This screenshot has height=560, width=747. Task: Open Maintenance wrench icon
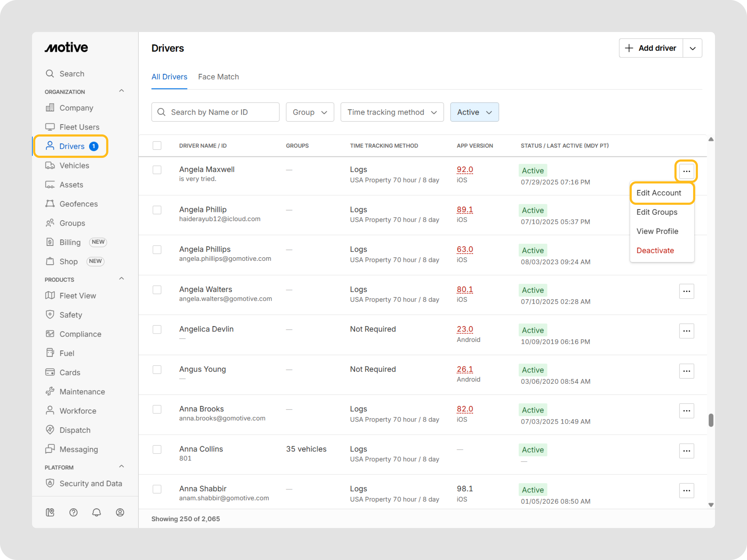tap(50, 391)
